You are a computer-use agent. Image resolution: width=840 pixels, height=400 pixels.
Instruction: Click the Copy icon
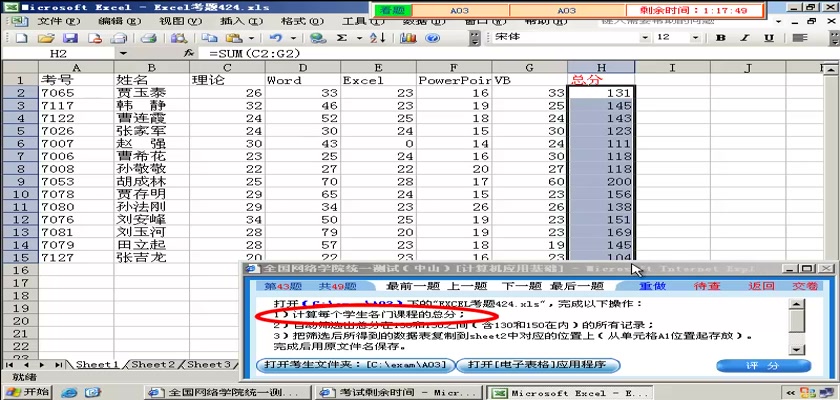[x=209, y=38]
